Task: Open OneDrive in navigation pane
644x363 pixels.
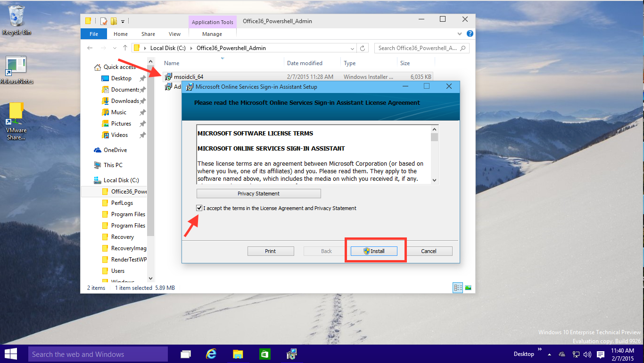Action: point(115,150)
